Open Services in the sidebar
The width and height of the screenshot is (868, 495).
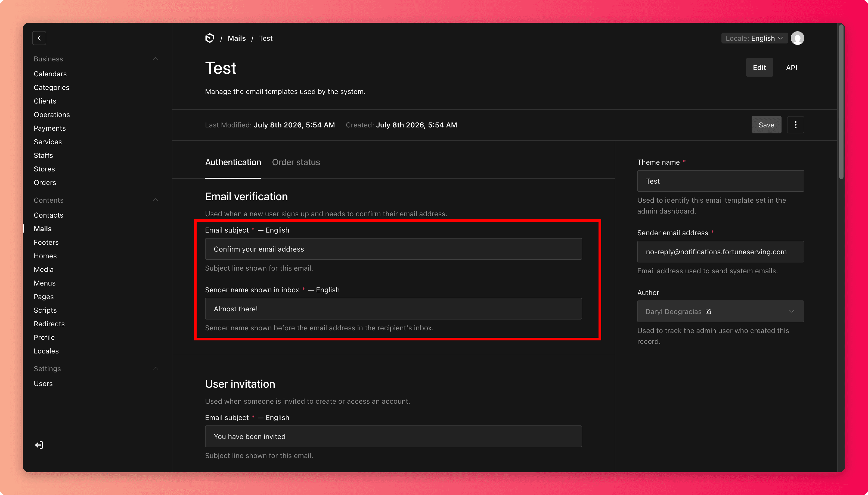click(48, 142)
